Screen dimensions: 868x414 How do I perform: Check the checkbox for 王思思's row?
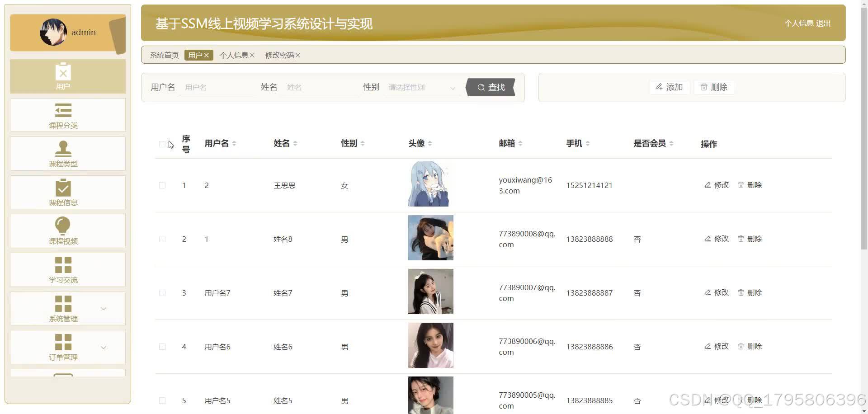[162, 185]
